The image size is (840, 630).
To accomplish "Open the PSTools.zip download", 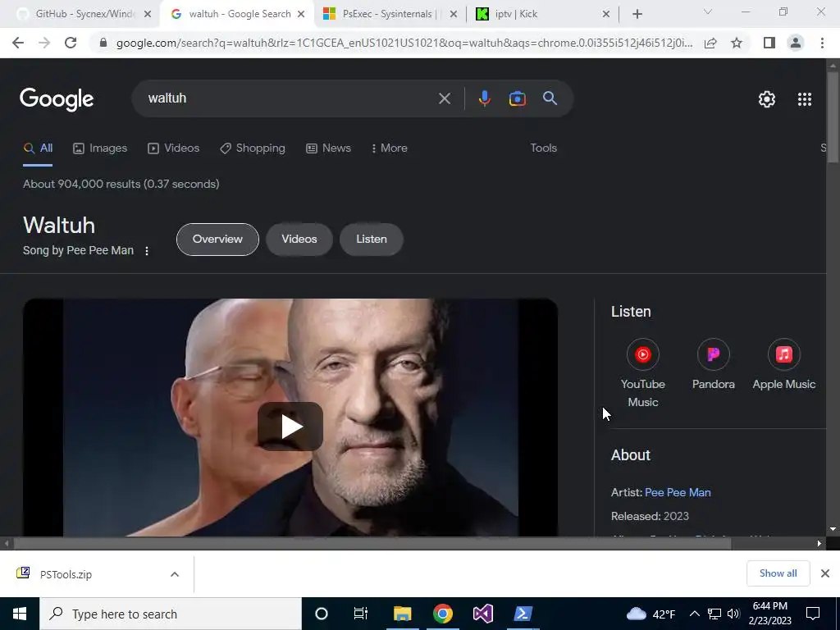I will coord(66,574).
